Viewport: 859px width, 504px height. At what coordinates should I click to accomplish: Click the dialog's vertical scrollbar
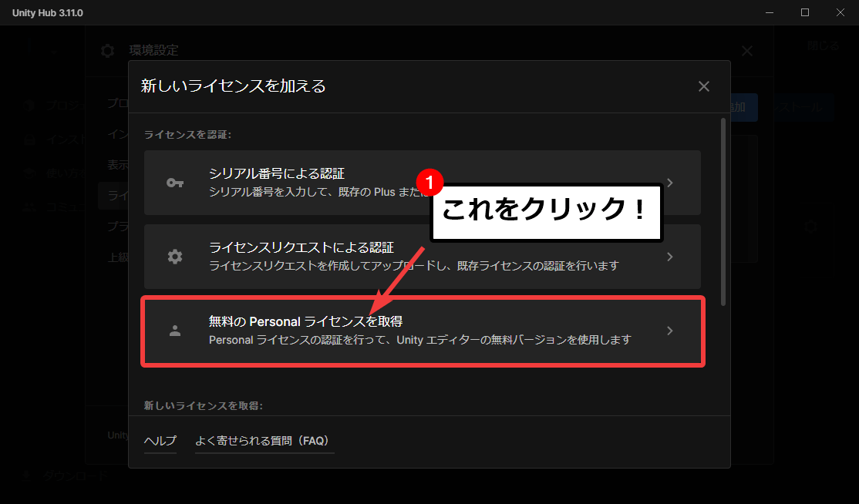723,213
